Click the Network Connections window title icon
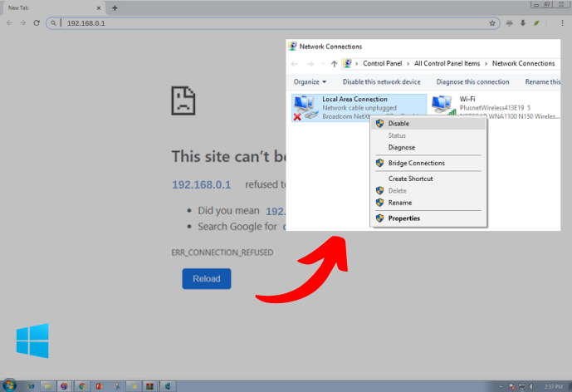Screen dimensions: 572x392 292,47
